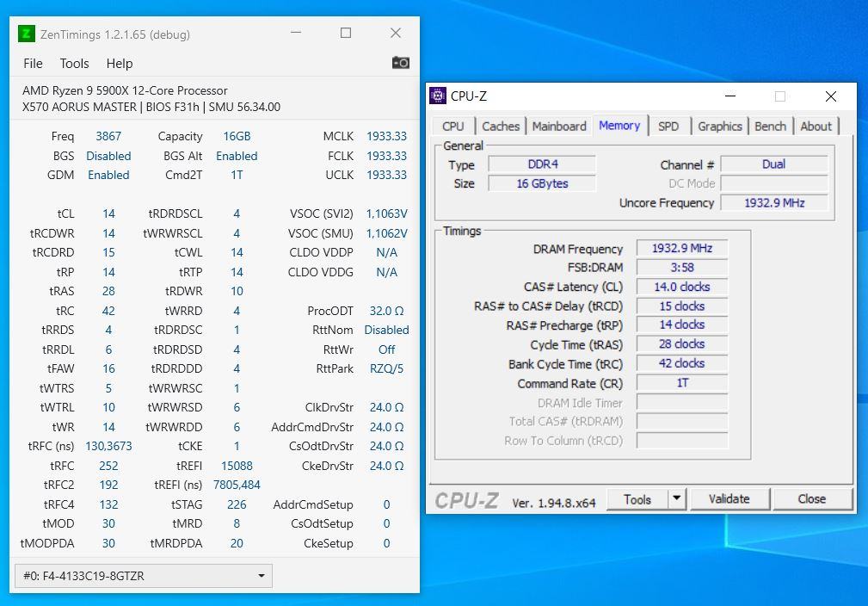Image resolution: width=868 pixels, height=606 pixels.
Task: Open the Mainboard tab
Action: click(x=559, y=127)
